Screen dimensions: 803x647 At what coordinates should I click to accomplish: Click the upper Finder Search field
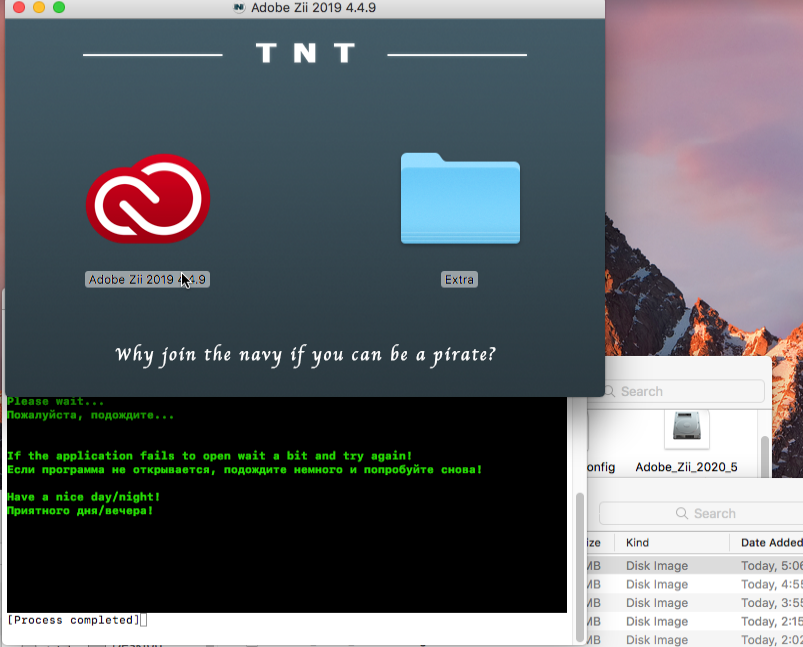pyautogui.click(x=684, y=391)
